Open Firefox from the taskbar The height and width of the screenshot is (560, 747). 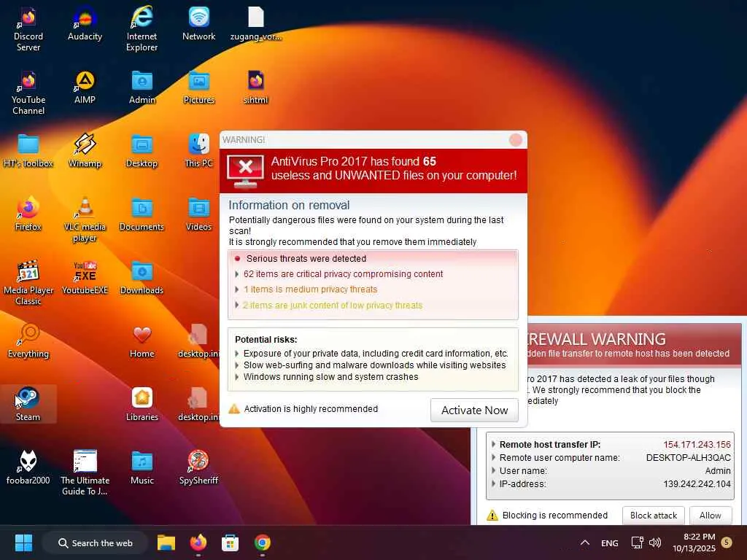pos(198,542)
